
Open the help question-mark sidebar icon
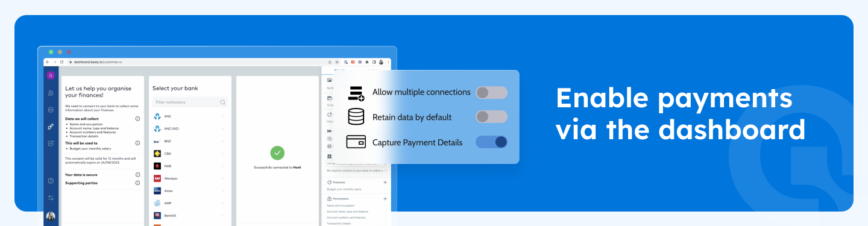[x=51, y=181]
